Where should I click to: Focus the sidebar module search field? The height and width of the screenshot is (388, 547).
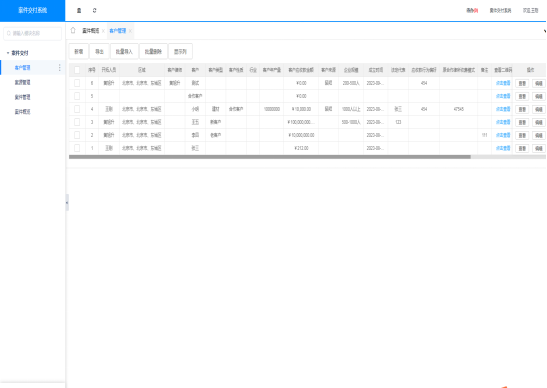[x=32, y=33]
